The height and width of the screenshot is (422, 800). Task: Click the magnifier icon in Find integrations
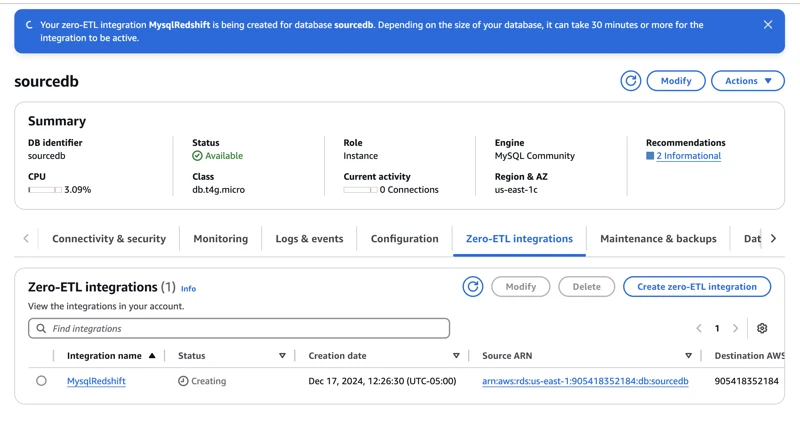[x=41, y=329]
